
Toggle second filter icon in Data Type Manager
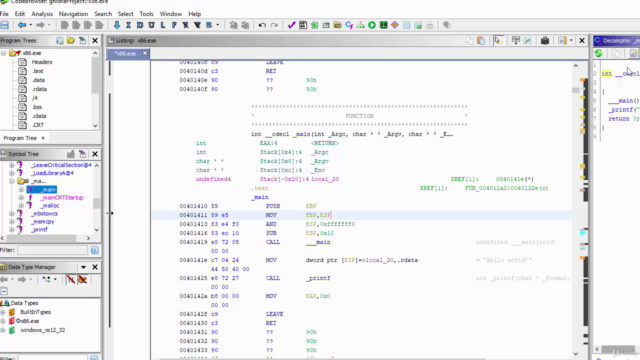click(82, 280)
